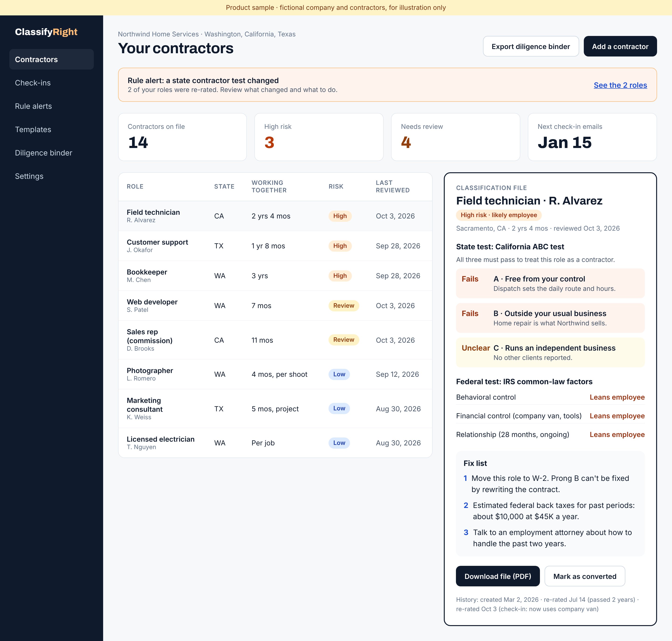Click the High badge for Bookkeeper

[340, 276]
